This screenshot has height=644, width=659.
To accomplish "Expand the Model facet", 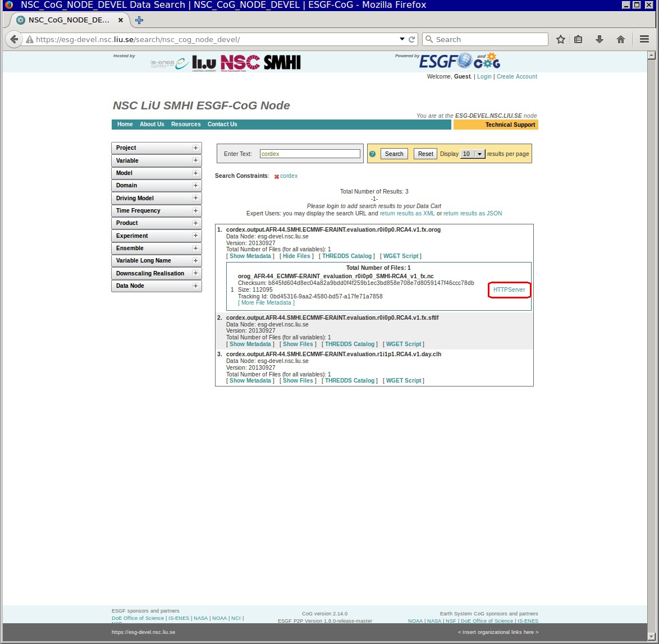I will 195,173.
